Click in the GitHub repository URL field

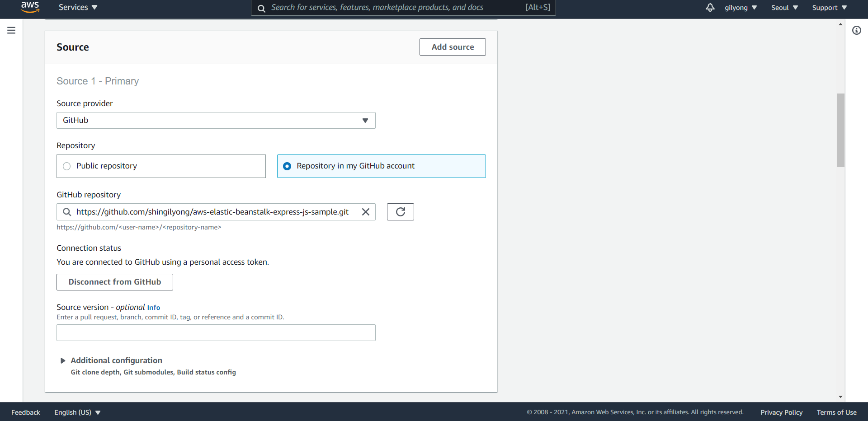coord(216,212)
